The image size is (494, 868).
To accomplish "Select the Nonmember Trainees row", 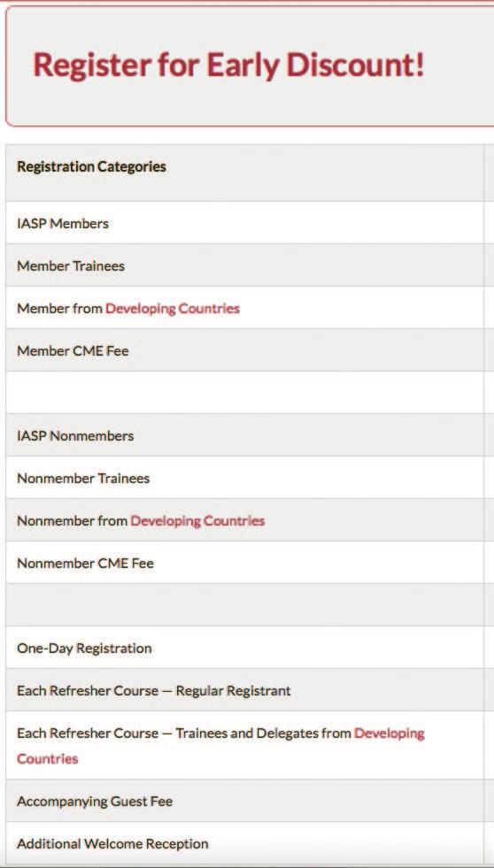I will 244,478.
